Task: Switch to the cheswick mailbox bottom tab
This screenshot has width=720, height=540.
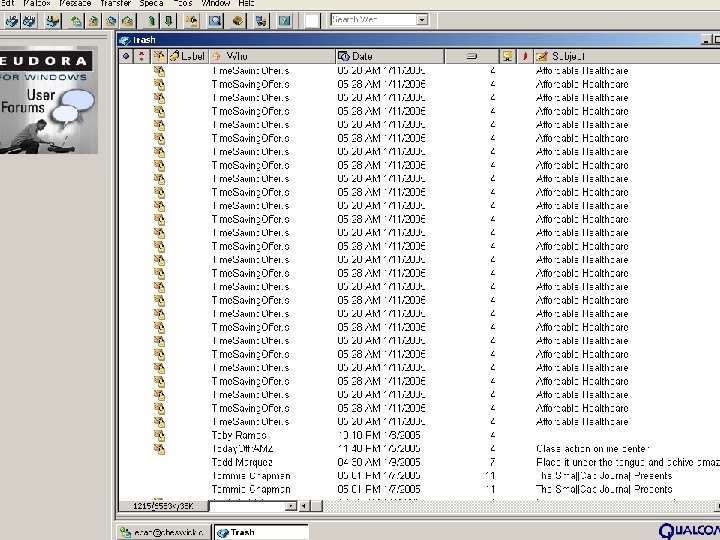Action: tap(163, 533)
